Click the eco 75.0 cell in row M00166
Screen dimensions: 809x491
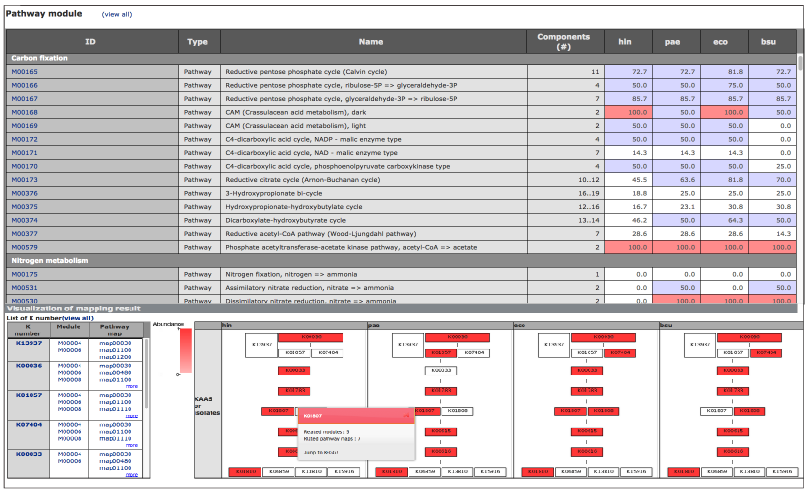coord(724,85)
